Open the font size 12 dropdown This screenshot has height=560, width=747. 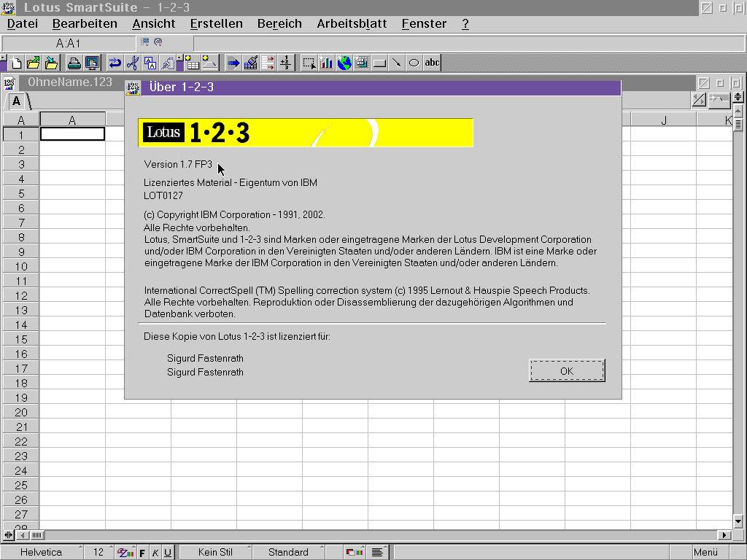click(99, 553)
